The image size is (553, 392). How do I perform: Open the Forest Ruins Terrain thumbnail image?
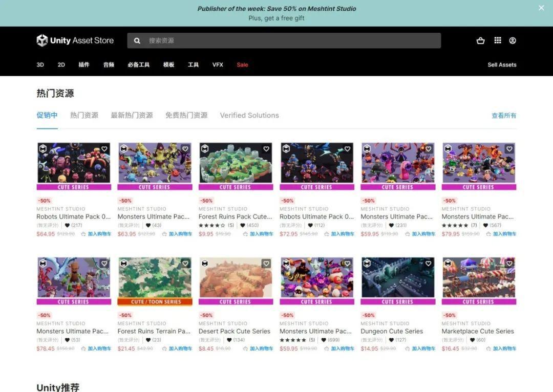(x=155, y=280)
